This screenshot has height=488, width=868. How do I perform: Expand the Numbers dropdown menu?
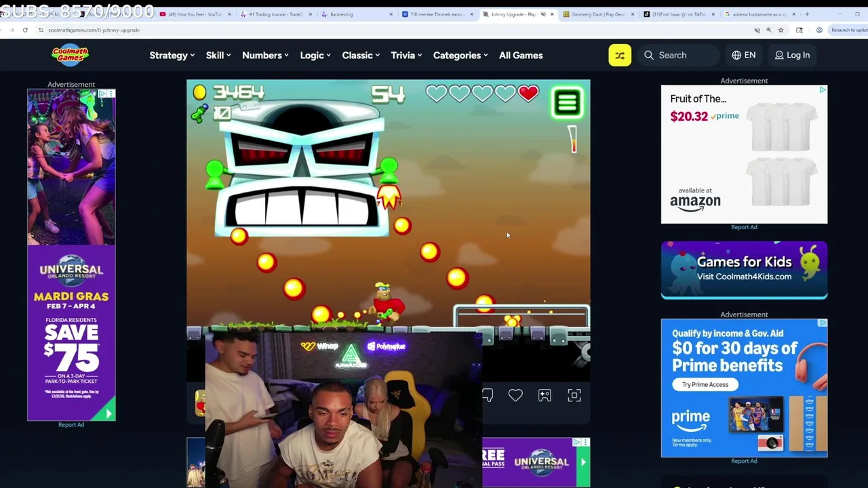pos(265,56)
